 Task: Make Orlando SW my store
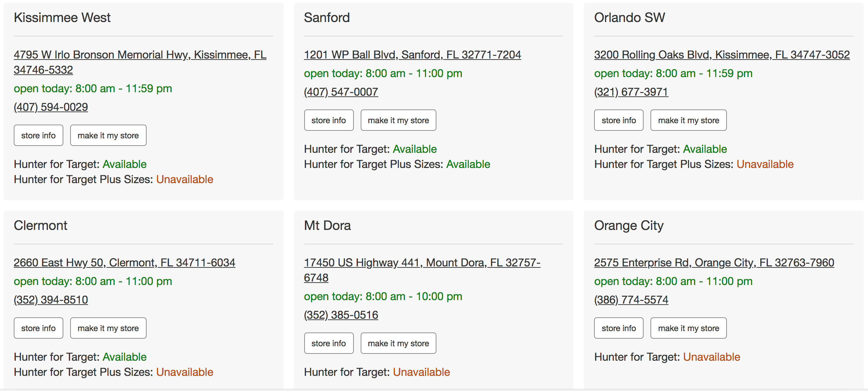689,120
